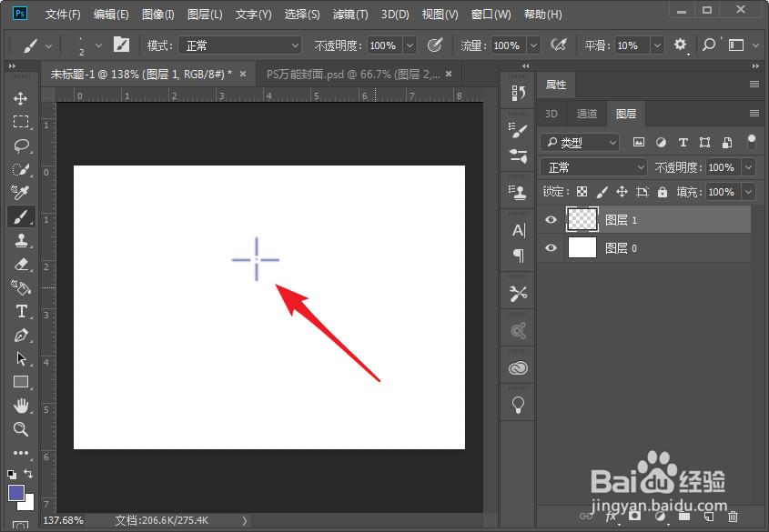Image resolution: width=769 pixels, height=532 pixels.
Task: Open the workspace switcher dropdown
Action: [x=743, y=45]
